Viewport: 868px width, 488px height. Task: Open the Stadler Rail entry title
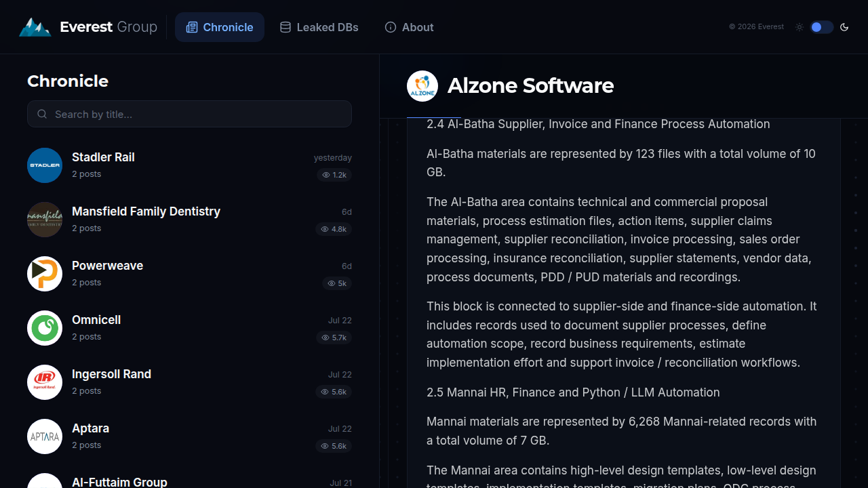(103, 157)
